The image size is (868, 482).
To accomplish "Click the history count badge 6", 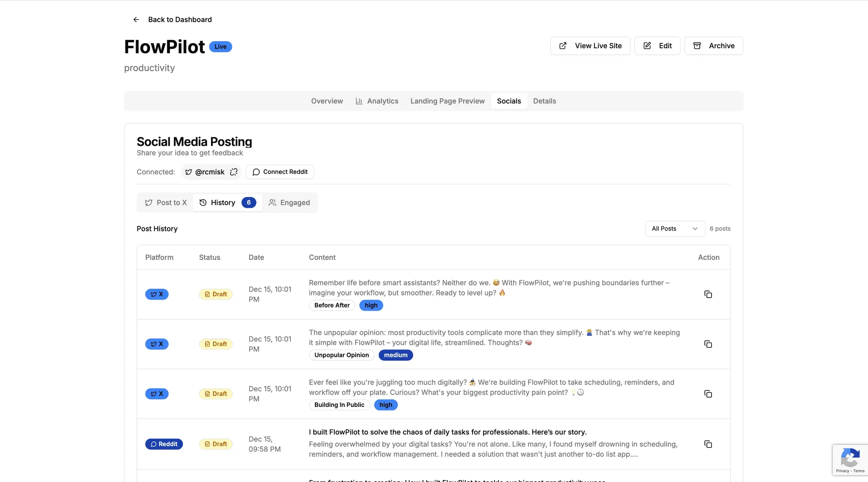I will pos(249,203).
